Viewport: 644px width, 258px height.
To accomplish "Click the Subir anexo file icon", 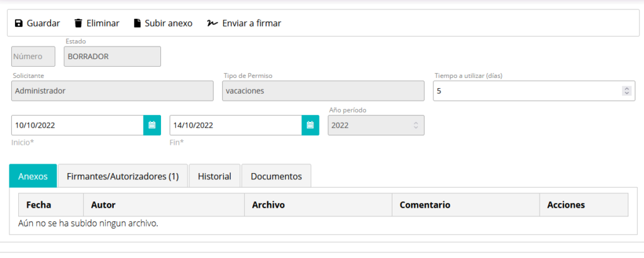I will pos(137,23).
